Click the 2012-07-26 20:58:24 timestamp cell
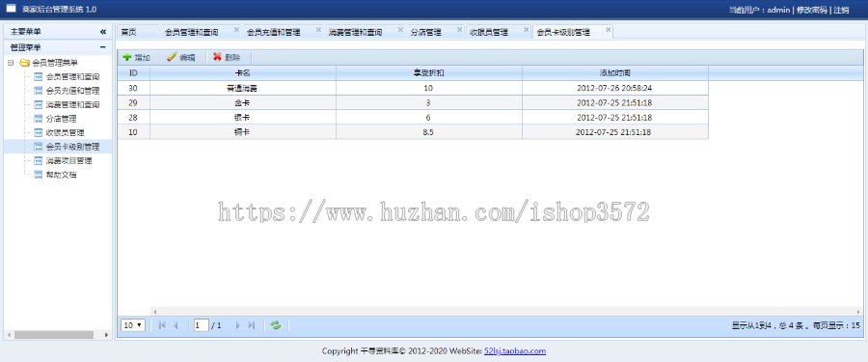Viewport: 868px width, 362px height. click(615, 88)
